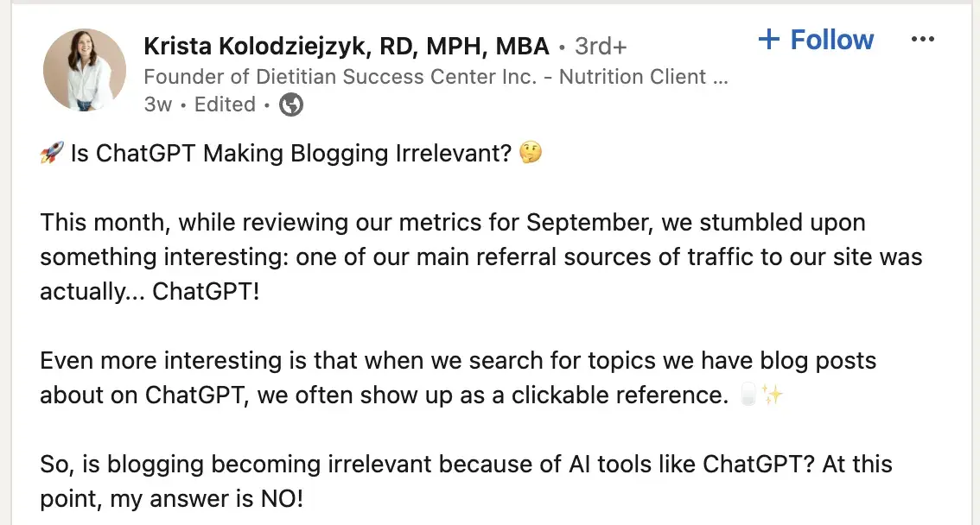Click the rocket emoji before the headline
The height and width of the screenshot is (525, 980).
(52, 154)
